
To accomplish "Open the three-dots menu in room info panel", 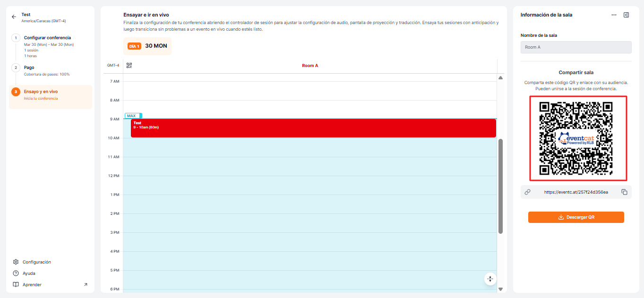I will click(614, 15).
